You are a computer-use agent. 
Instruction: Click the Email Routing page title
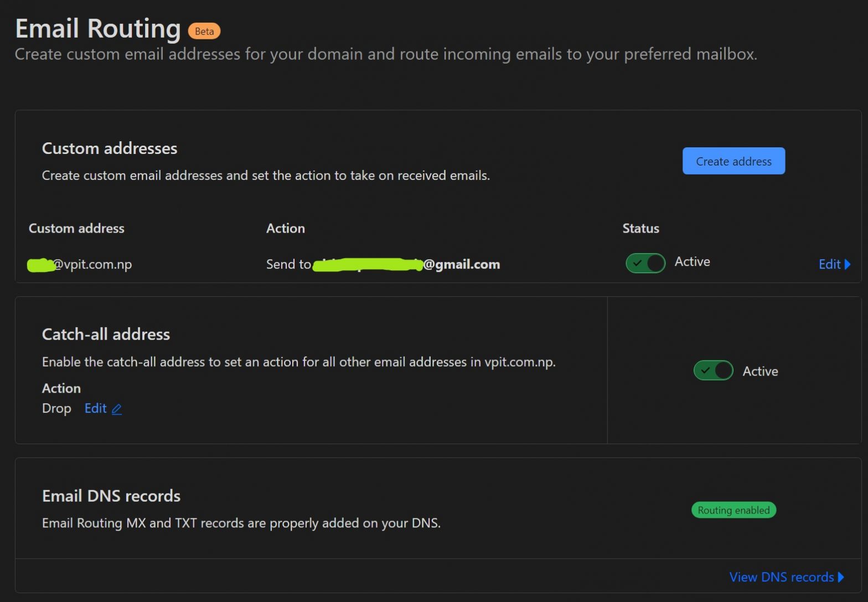98,28
